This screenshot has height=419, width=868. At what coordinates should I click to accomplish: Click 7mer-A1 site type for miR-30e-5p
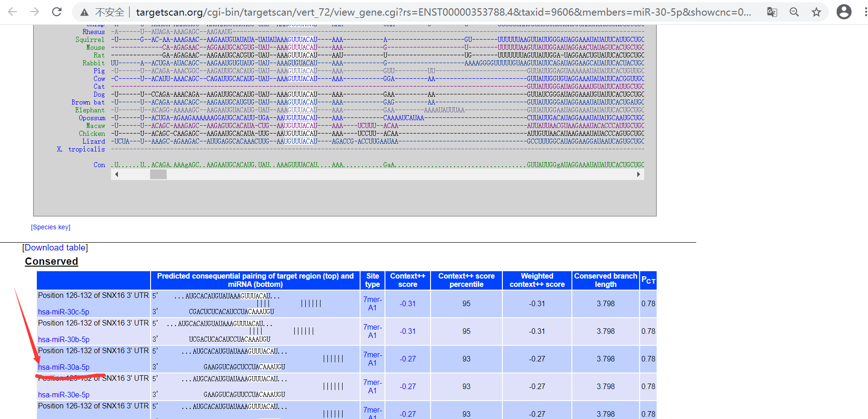[373, 387]
